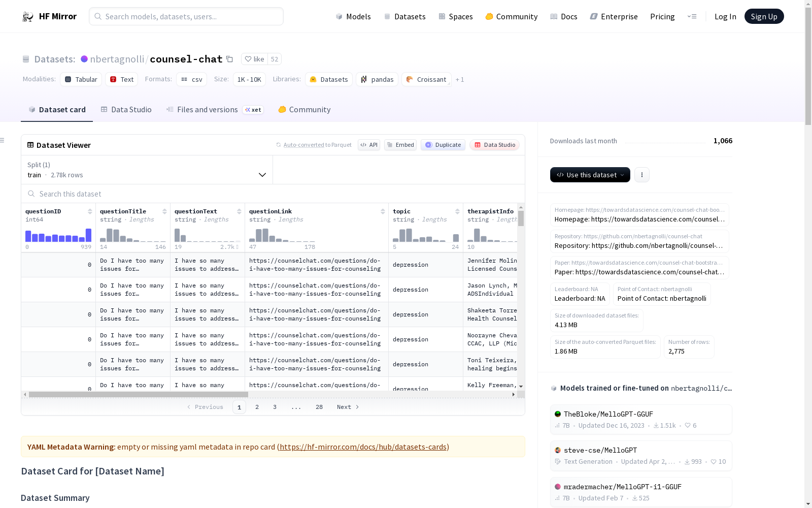Select the pandas library tag
812x508 pixels.
[x=377, y=79]
